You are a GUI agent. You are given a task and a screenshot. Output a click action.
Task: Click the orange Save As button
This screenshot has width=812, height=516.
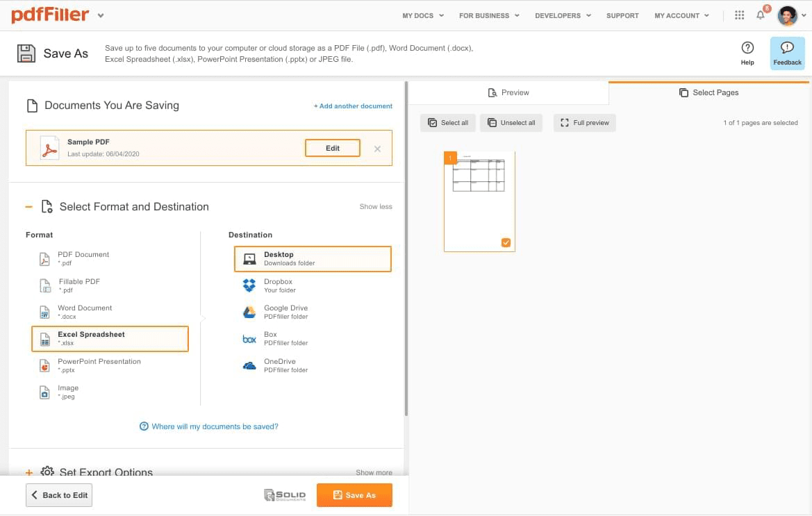pos(354,495)
